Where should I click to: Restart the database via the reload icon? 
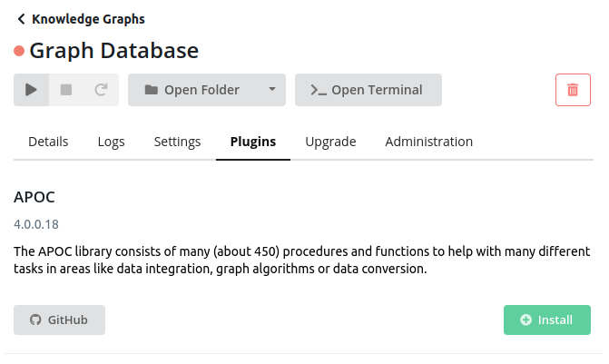click(x=101, y=90)
